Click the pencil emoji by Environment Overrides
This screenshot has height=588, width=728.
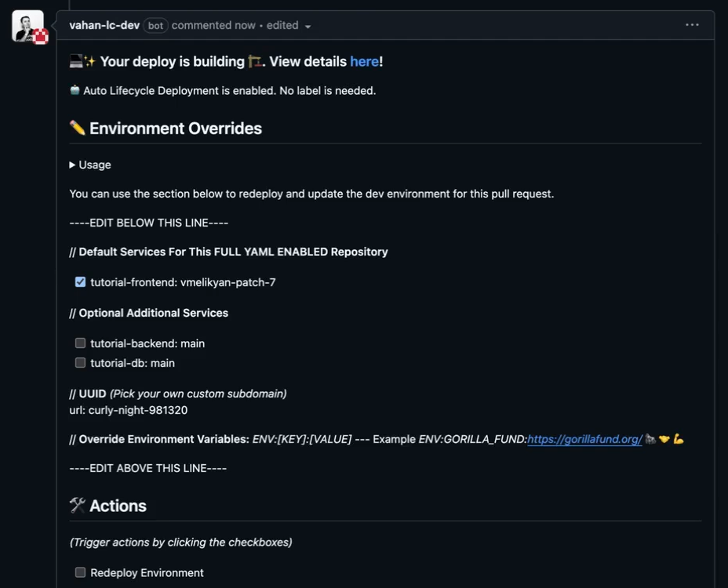[x=77, y=128]
